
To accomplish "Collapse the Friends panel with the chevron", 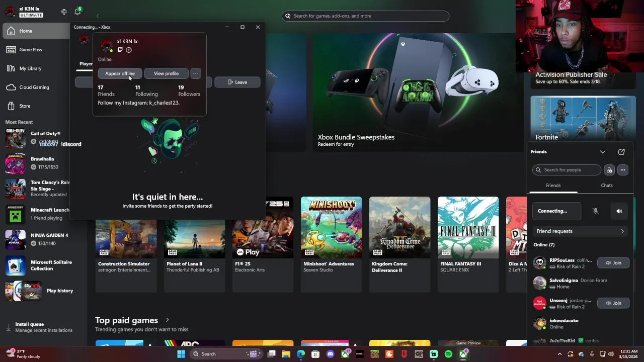I will (603, 152).
